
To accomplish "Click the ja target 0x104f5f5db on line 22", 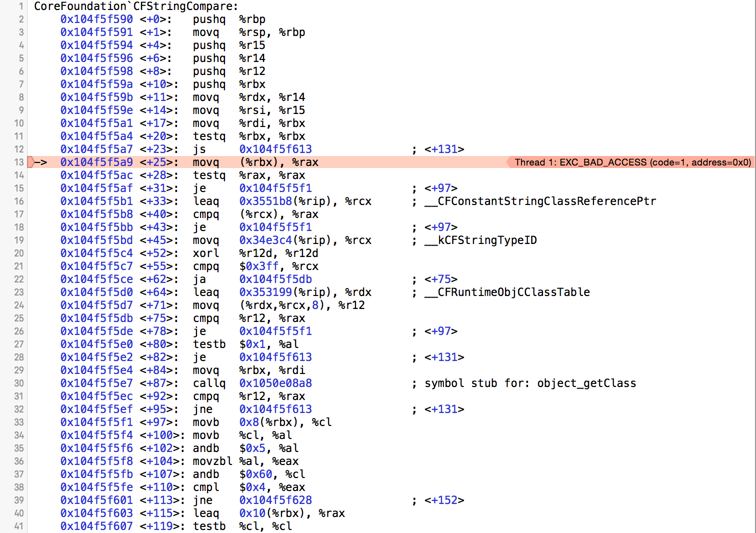I will point(275,279).
